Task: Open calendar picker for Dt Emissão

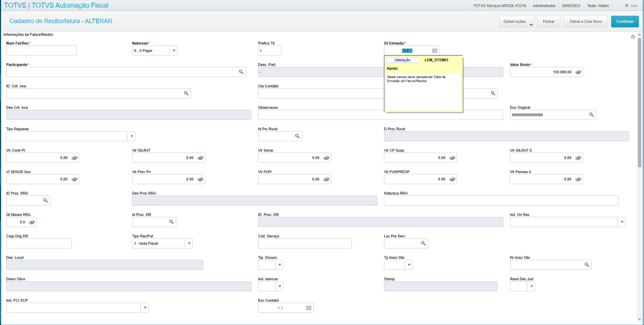Action: click(434, 51)
